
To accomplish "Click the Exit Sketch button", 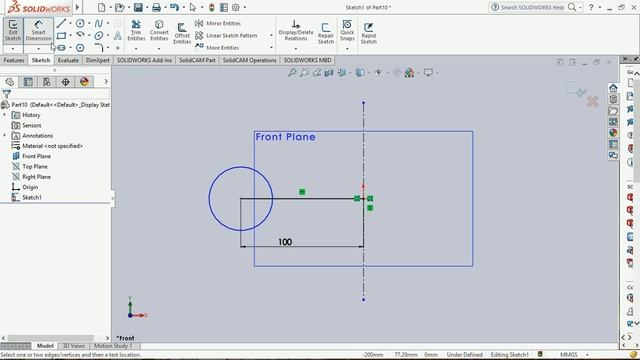I will (x=13, y=30).
